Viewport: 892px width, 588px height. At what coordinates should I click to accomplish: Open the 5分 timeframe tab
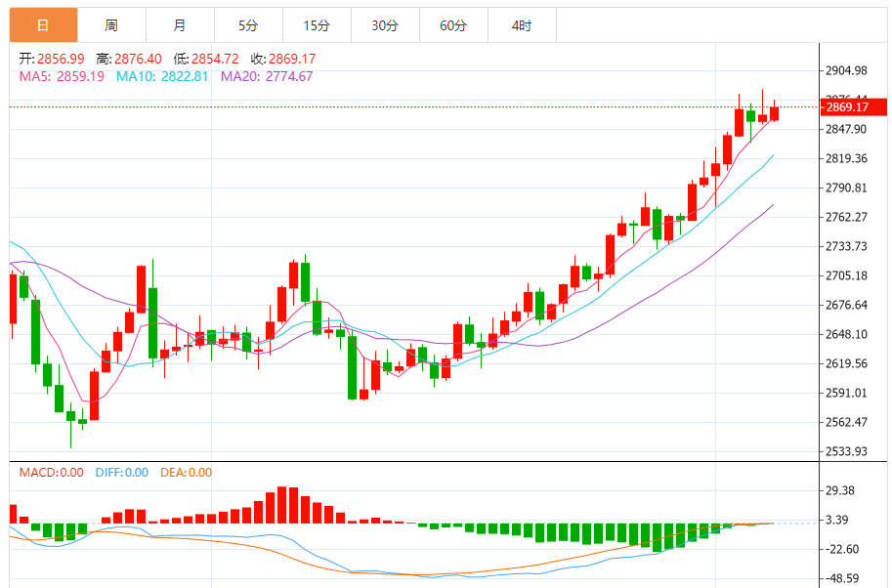pos(248,25)
